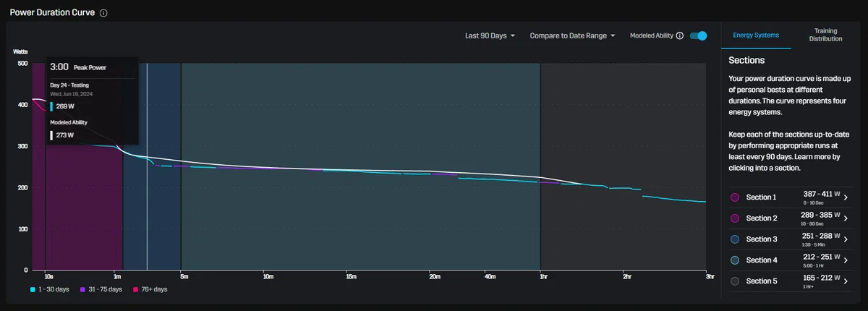Screen dimensions: 868x311
Task: Click Section 3 color circle
Action: [735, 239]
